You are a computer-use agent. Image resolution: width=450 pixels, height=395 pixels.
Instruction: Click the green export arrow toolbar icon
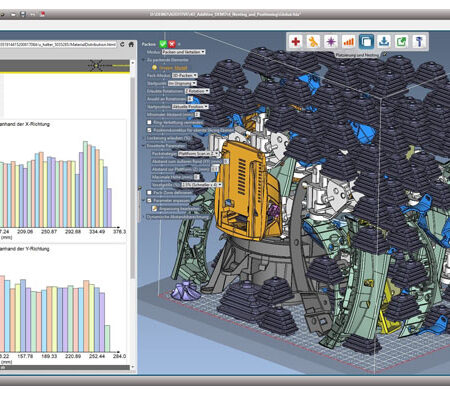pyautogui.click(x=401, y=42)
